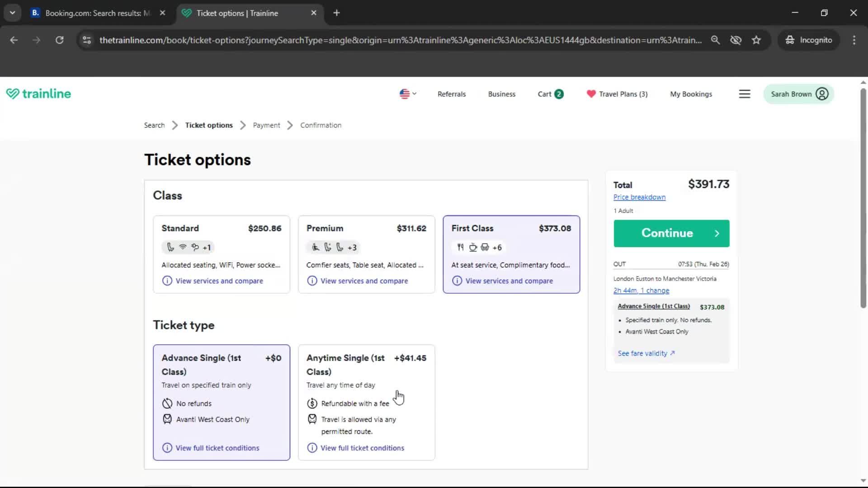The image size is (868, 488).
Task: Click the Sarah Brown account avatar icon
Action: tap(822, 94)
